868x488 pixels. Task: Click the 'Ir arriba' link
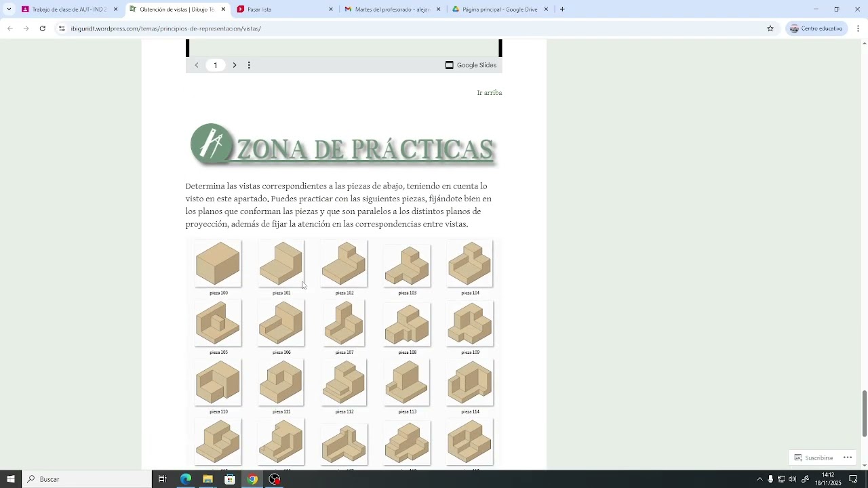(490, 93)
